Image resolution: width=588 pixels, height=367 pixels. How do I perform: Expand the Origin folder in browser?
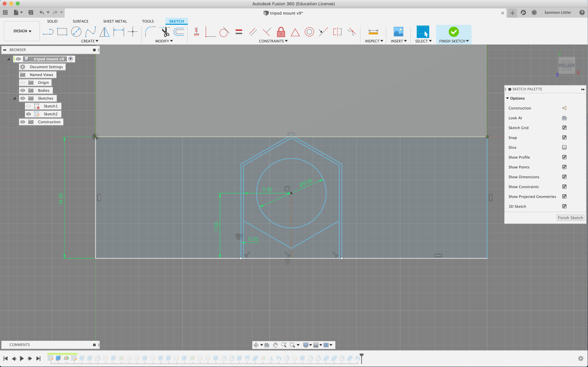pos(14,82)
